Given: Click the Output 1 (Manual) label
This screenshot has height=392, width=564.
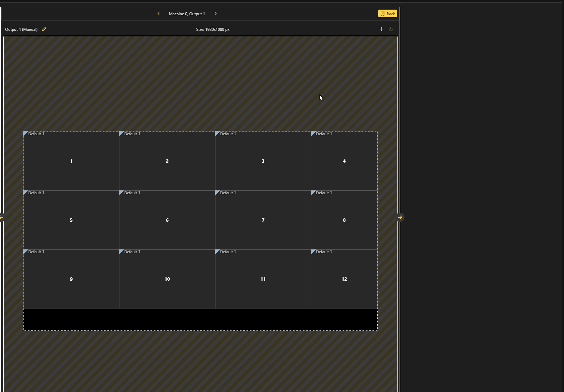Looking at the screenshot, I should (21, 29).
